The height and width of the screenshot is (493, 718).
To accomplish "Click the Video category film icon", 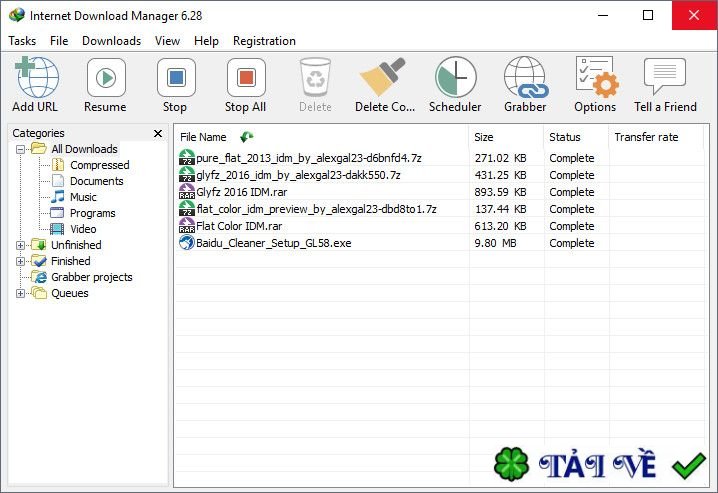I will click(x=57, y=228).
